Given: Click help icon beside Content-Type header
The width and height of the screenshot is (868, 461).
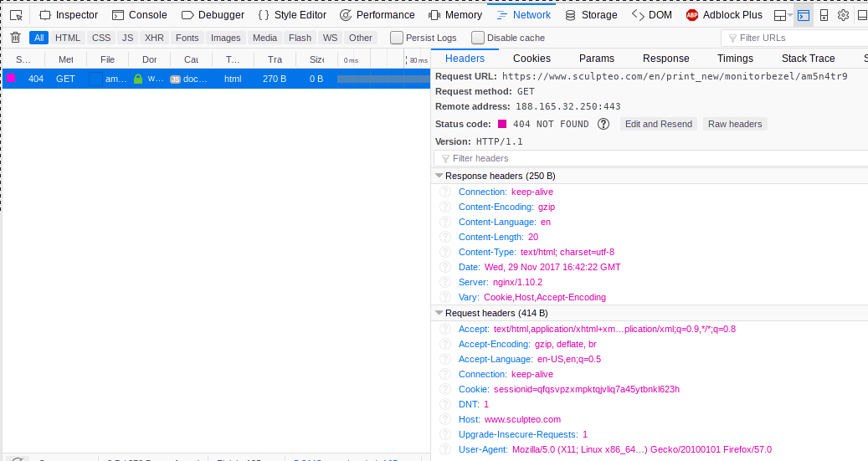Looking at the screenshot, I should [445, 252].
